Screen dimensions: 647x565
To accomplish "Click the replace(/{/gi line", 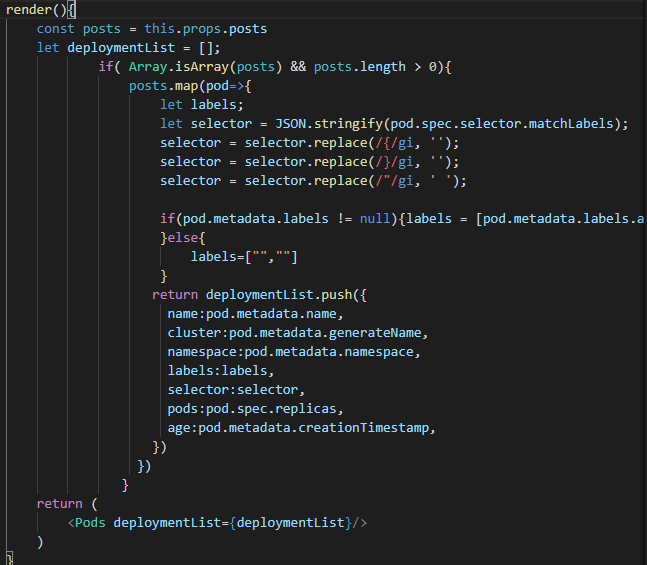I will click(x=309, y=143).
